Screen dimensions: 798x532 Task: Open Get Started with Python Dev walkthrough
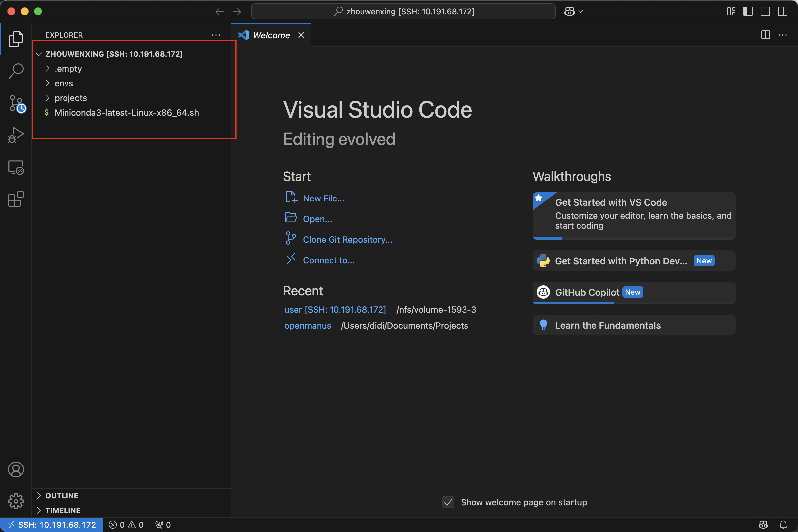point(634,261)
